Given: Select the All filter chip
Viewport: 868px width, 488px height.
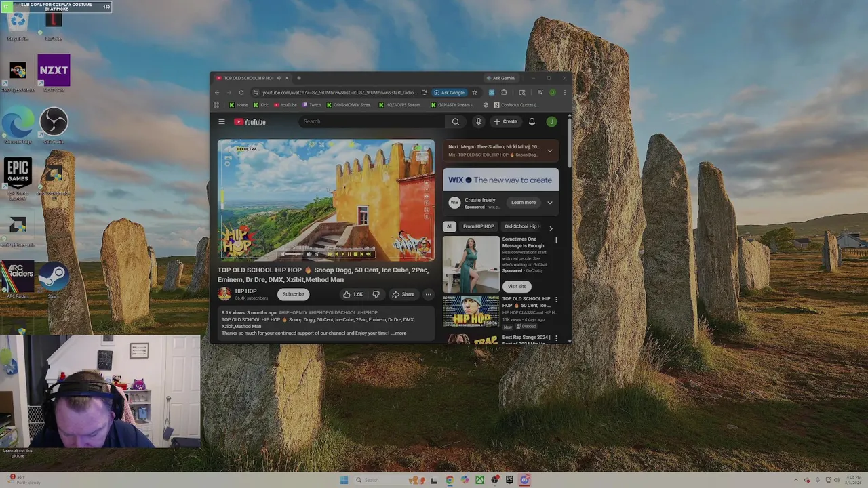Looking at the screenshot, I should tap(449, 226).
